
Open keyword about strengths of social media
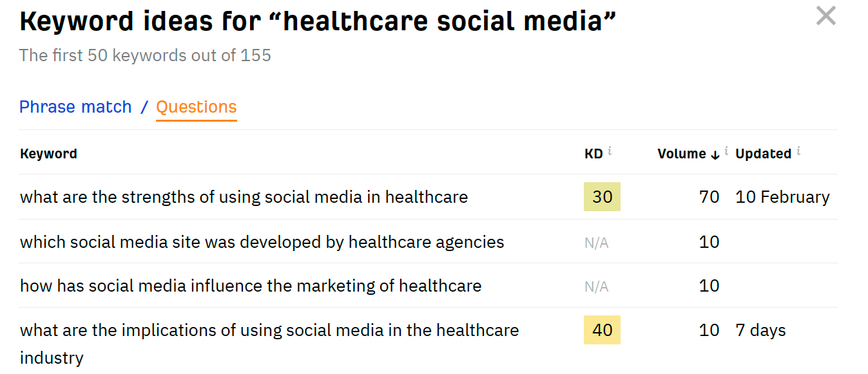pyautogui.click(x=244, y=197)
